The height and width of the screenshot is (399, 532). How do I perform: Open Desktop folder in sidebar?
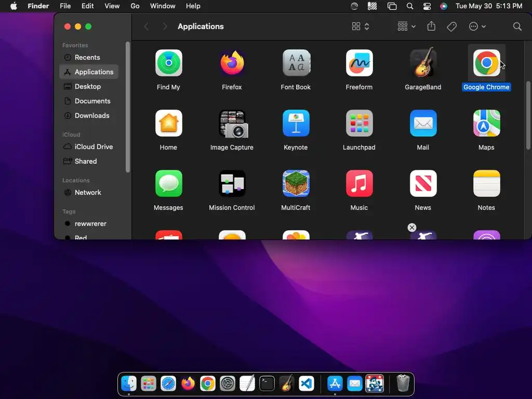coord(89,87)
